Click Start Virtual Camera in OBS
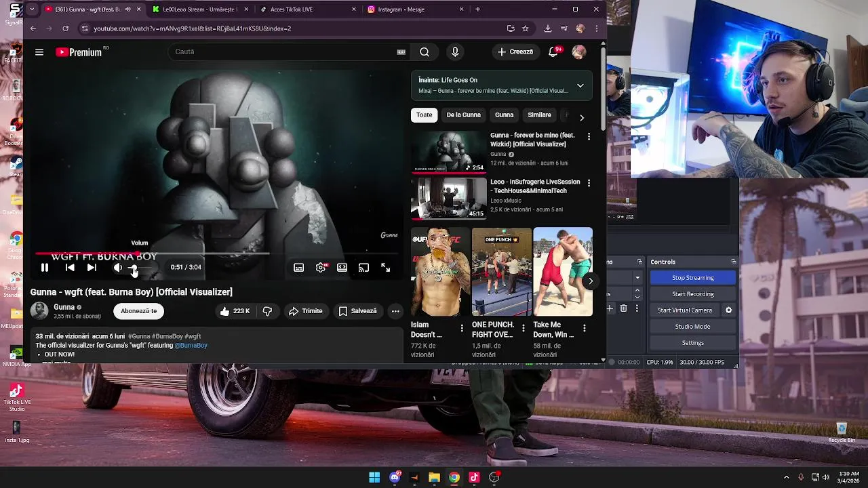The width and height of the screenshot is (868, 488). point(685,310)
